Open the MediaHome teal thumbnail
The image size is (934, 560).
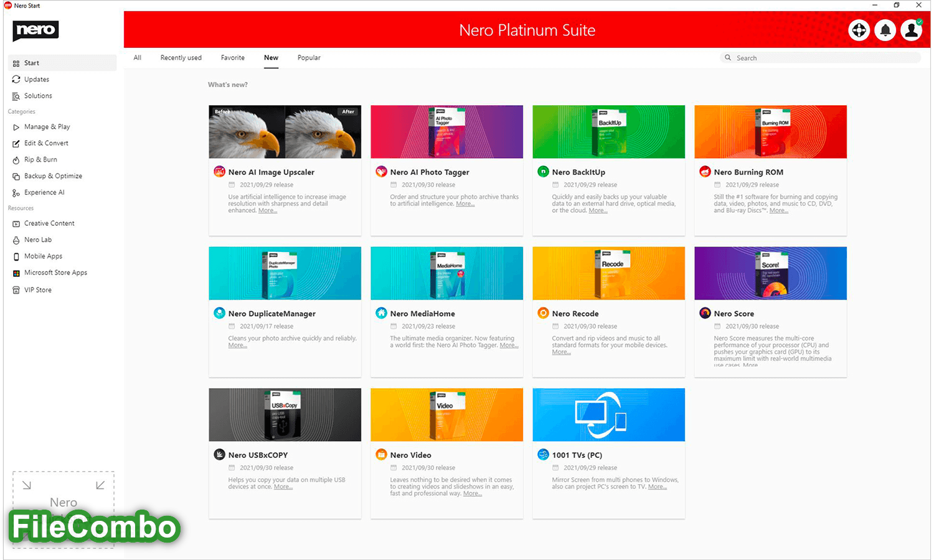click(446, 273)
